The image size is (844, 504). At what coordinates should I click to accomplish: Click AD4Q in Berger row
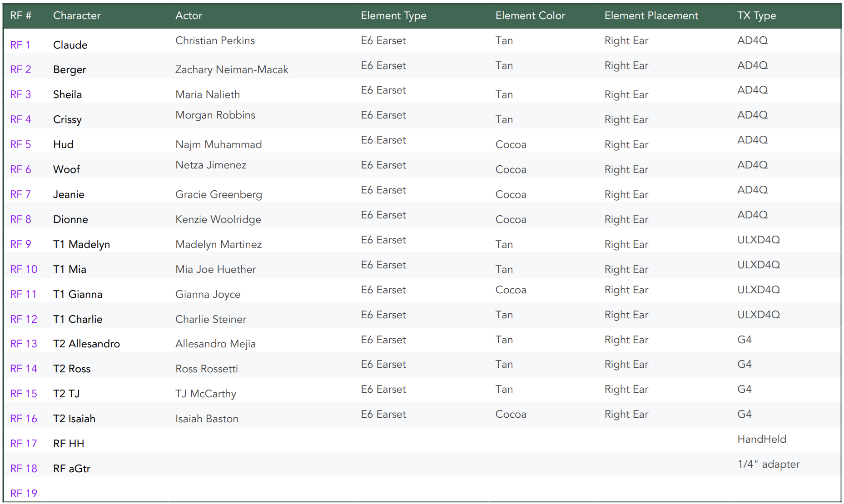752,65
